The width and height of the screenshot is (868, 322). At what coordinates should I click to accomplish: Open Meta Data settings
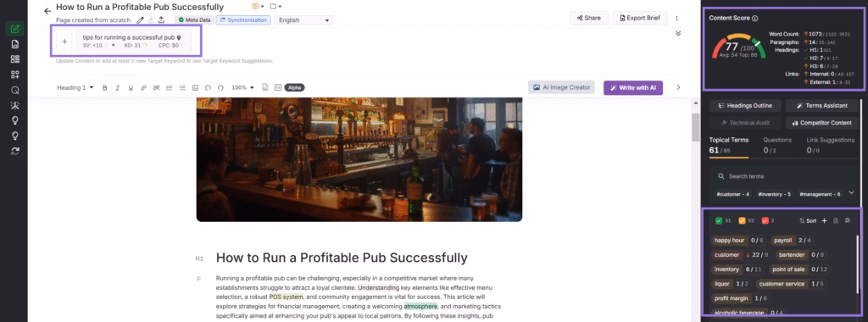(x=194, y=20)
